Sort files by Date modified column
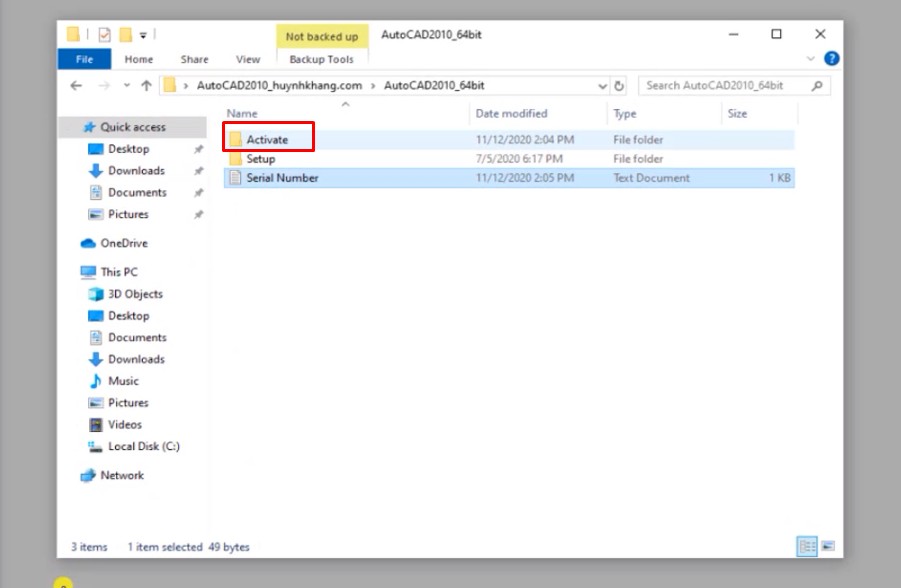The width and height of the screenshot is (901, 588). (511, 114)
